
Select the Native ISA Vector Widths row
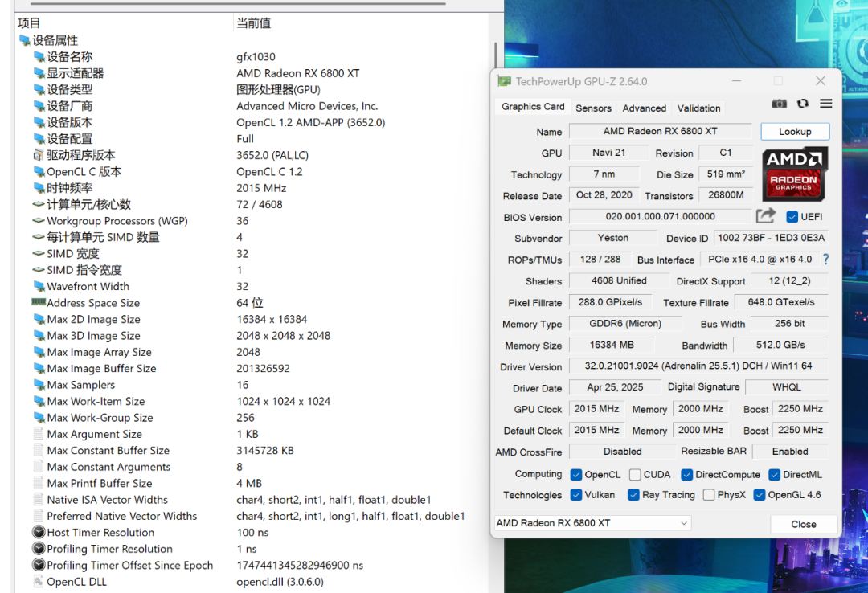(x=252, y=500)
